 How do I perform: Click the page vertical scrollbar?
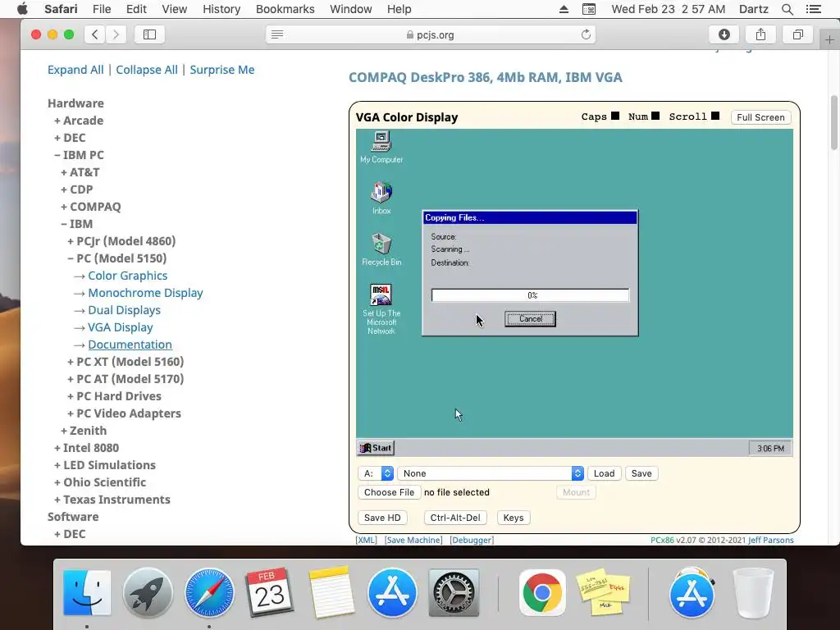834,123
